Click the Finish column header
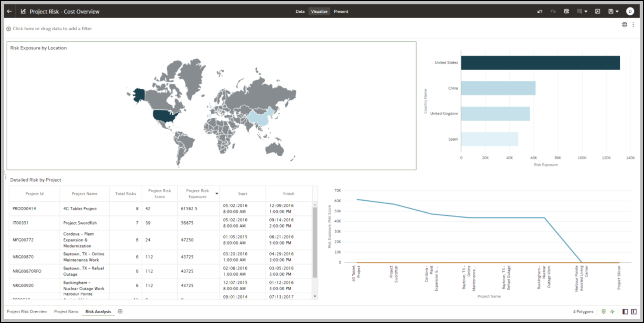Viewport: 644px width, 323px height. [289, 194]
